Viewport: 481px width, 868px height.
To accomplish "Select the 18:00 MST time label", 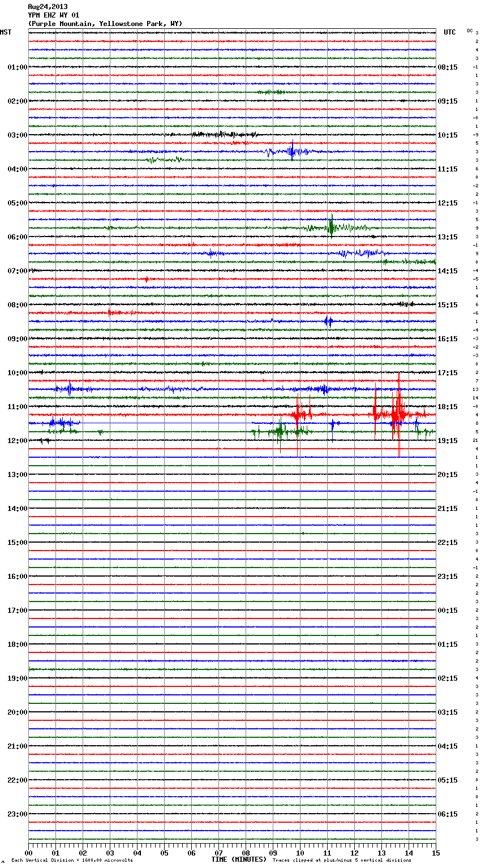I will tap(18, 644).
